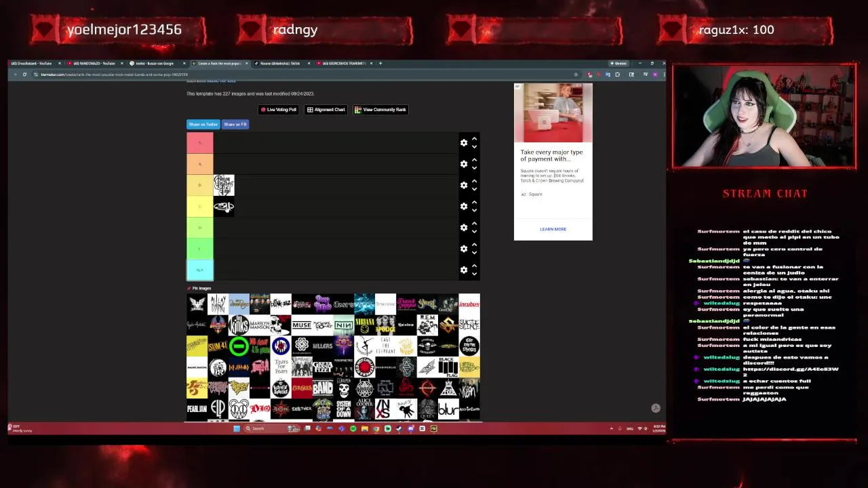Open the taskbar weather widget
This screenshot has height=488, width=868.
[20, 428]
